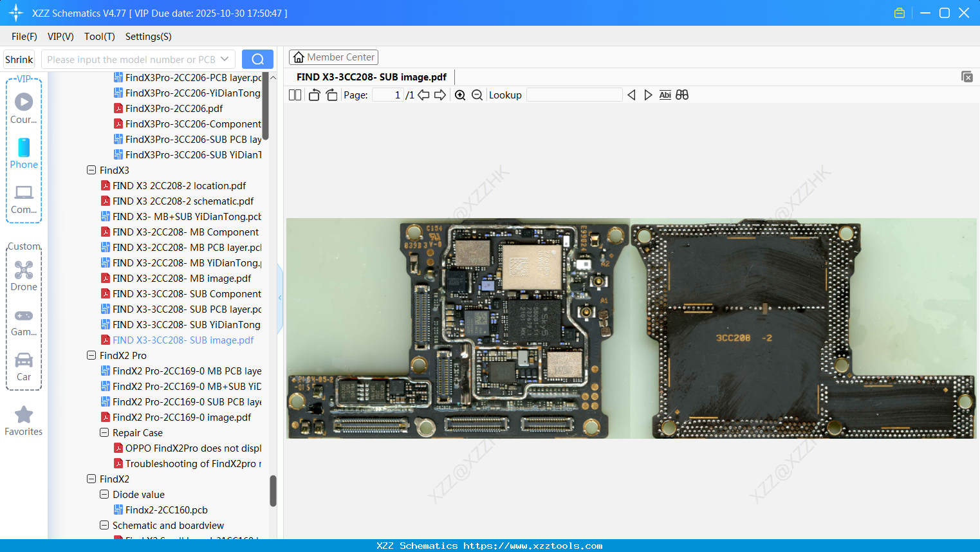Click the blue search button

click(x=257, y=59)
